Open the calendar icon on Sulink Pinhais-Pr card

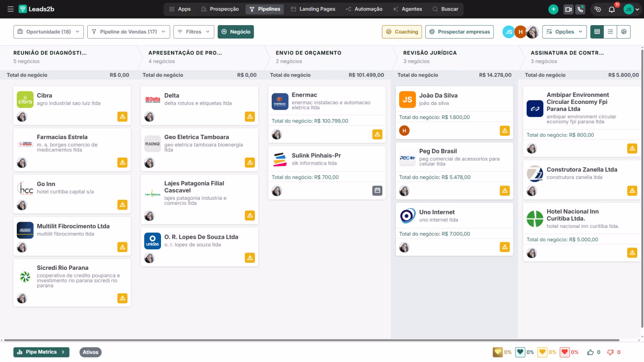tap(377, 190)
